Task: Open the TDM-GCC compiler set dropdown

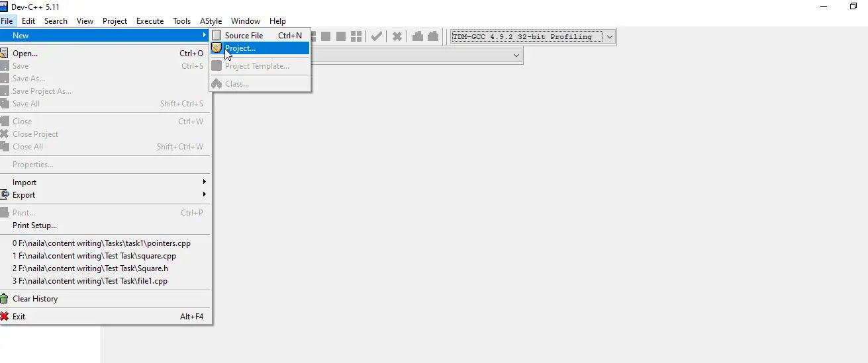Action: coord(533,37)
